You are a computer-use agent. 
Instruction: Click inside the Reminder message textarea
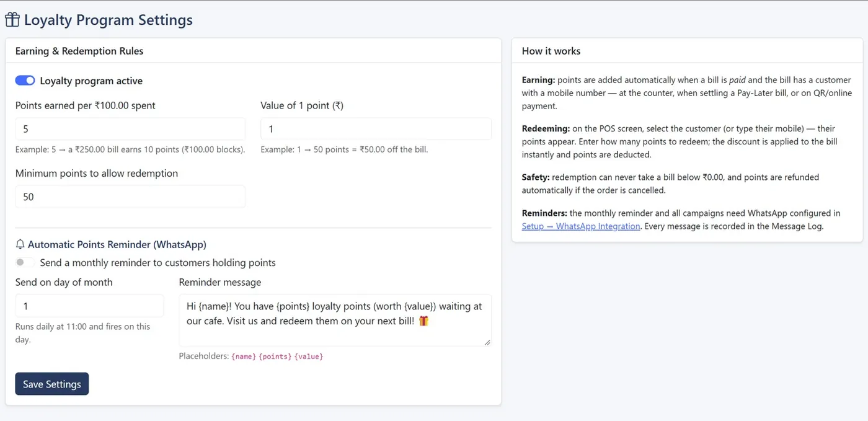pyautogui.click(x=335, y=320)
